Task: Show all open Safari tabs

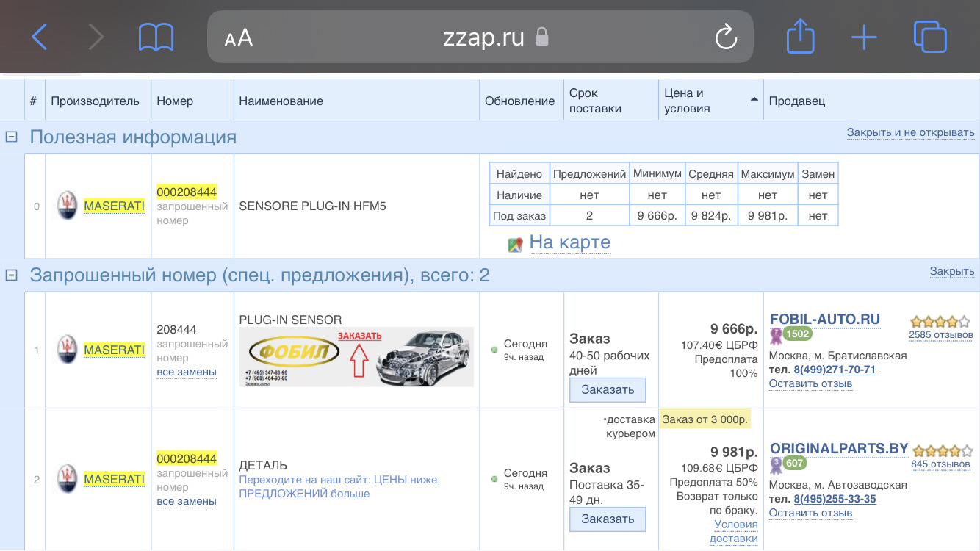Action: coord(930,36)
